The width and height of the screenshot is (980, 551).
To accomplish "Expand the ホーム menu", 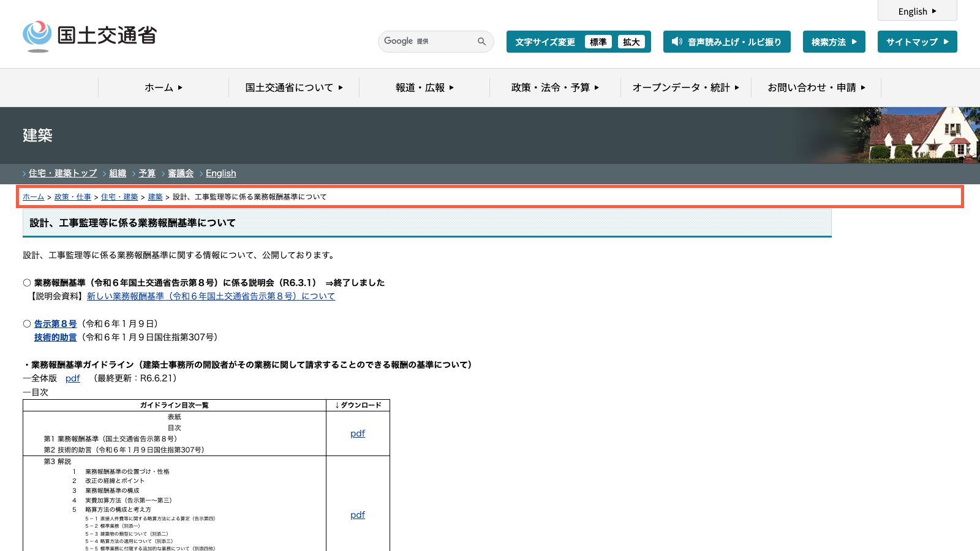I will [x=164, y=88].
